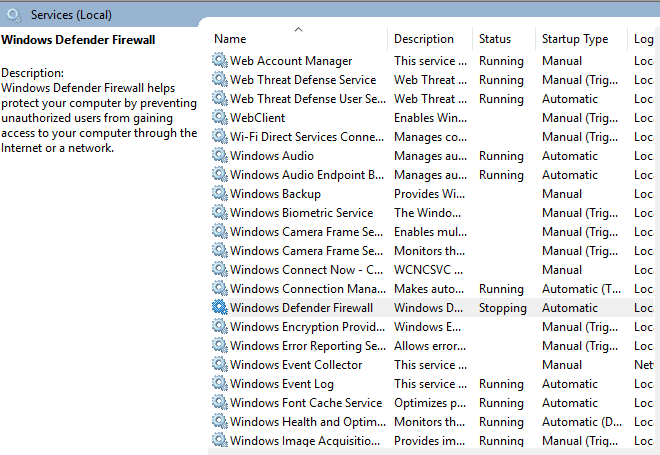
Task: Click the Allows error... description cell
Action: 430,346
